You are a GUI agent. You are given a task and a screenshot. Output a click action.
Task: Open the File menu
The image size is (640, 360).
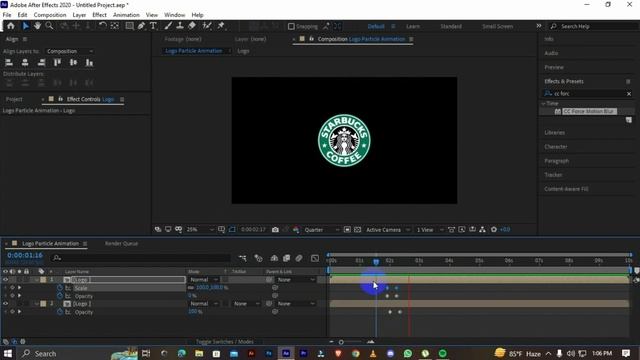click(x=7, y=15)
